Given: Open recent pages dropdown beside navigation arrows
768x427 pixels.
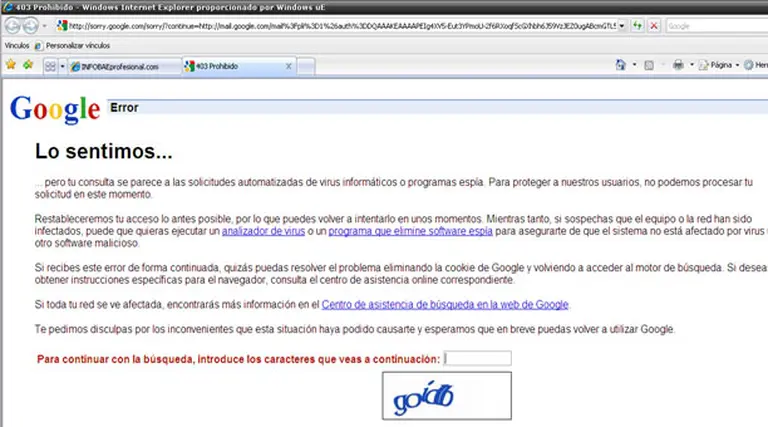Looking at the screenshot, I should pos(45,25).
